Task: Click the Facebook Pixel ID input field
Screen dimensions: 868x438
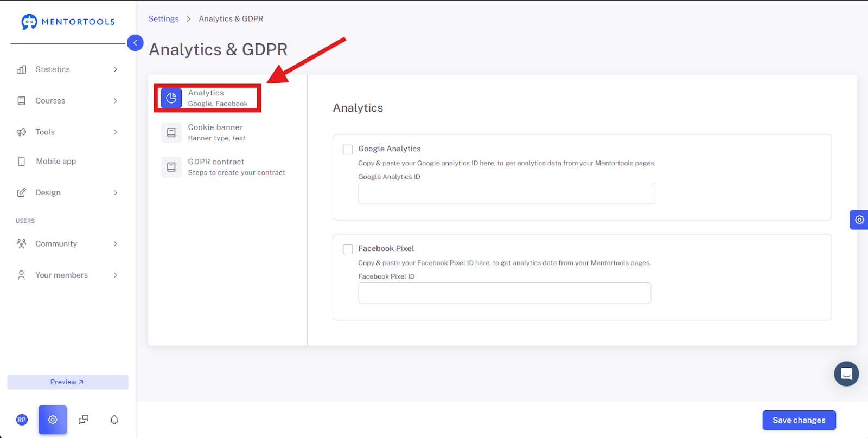Action: pyautogui.click(x=505, y=293)
